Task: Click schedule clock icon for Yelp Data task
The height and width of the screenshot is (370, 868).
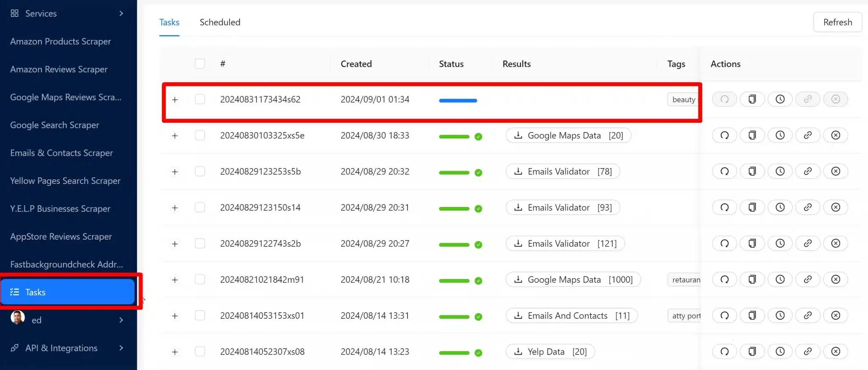Action: pos(780,351)
